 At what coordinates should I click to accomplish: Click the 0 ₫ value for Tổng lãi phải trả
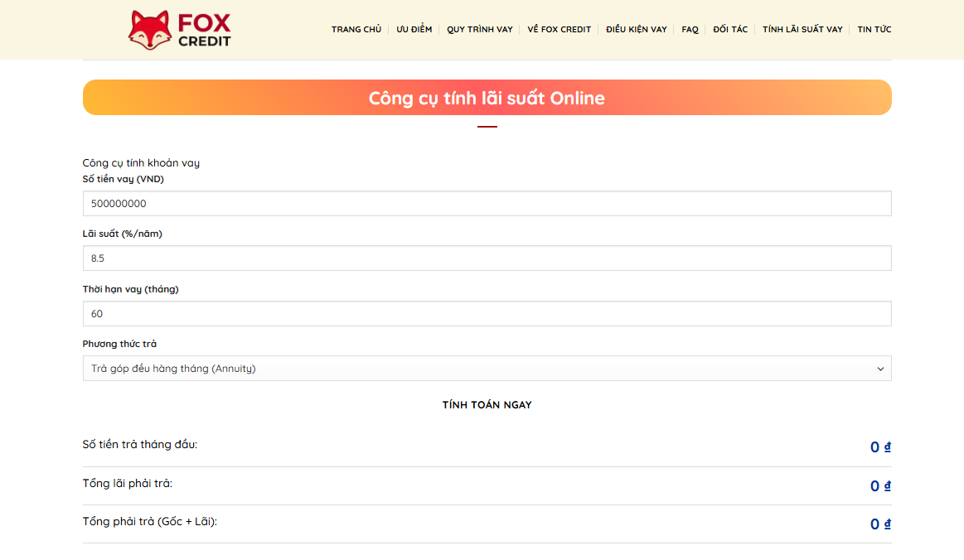[x=880, y=485]
